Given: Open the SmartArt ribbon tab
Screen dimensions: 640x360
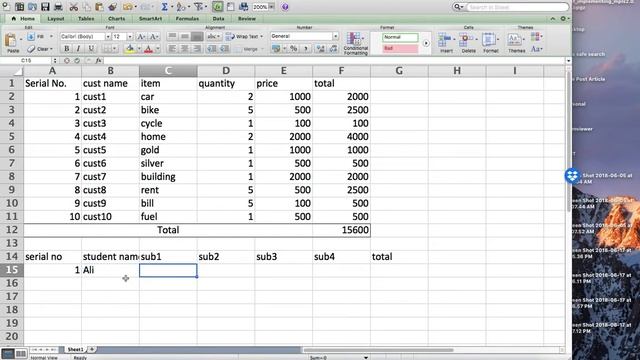Looking at the screenshot, I should [x=150, y=19].
